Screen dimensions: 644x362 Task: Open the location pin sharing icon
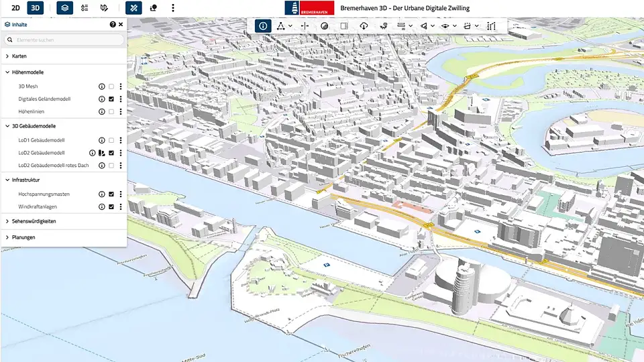(153, 8)
